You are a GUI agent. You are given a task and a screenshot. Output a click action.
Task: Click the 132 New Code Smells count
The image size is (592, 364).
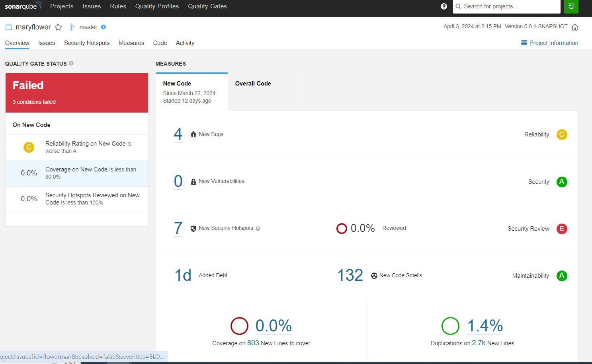350,275
